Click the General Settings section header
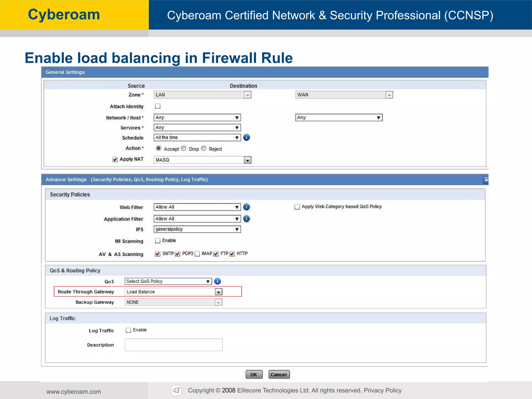The width and height of the screenshot is (532, 399). [x=265, y=72]
